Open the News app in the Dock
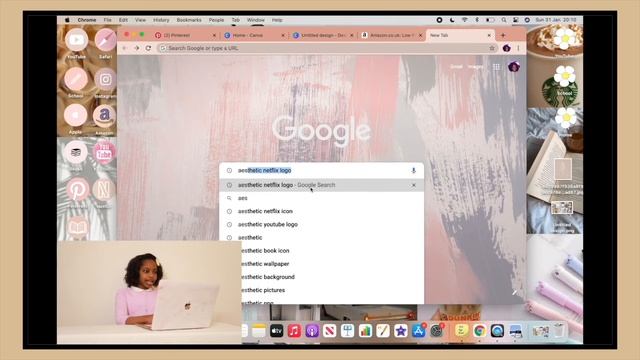Screen dimensions: 640x360 click(x=329, y=331)
